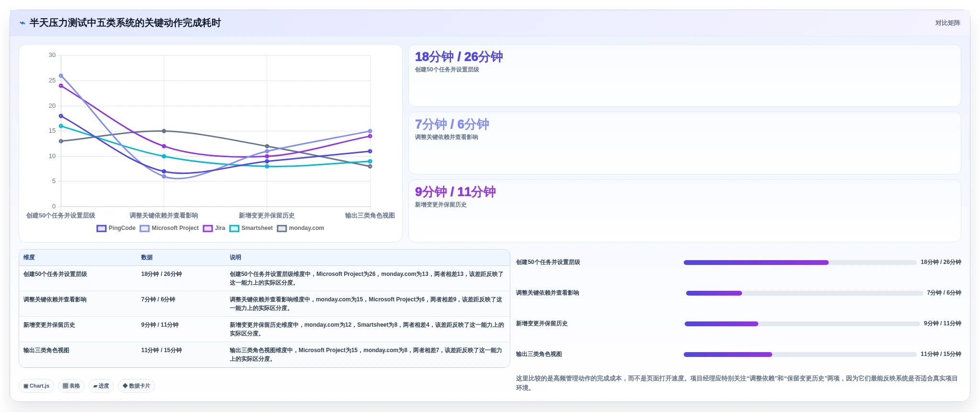Toggle PingCode legend swatch
The height and width of the screenshot is (412, 980).
tap(101, 229)
